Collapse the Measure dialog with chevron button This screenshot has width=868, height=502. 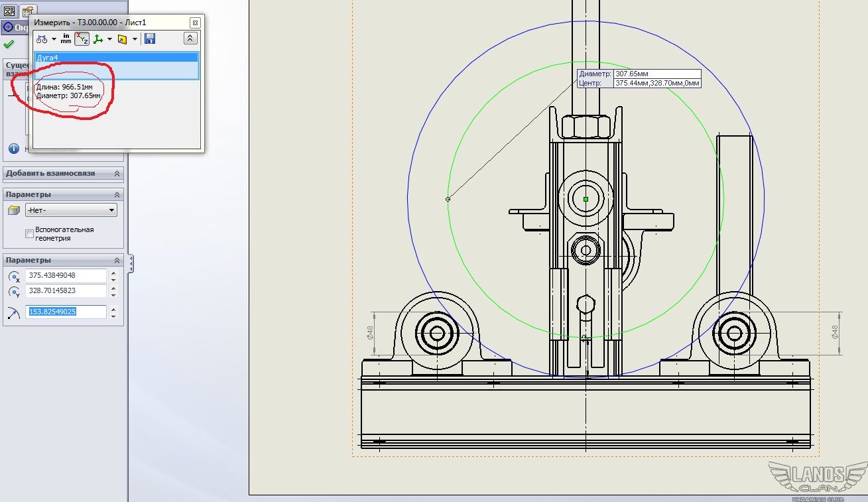pos(190,39)
